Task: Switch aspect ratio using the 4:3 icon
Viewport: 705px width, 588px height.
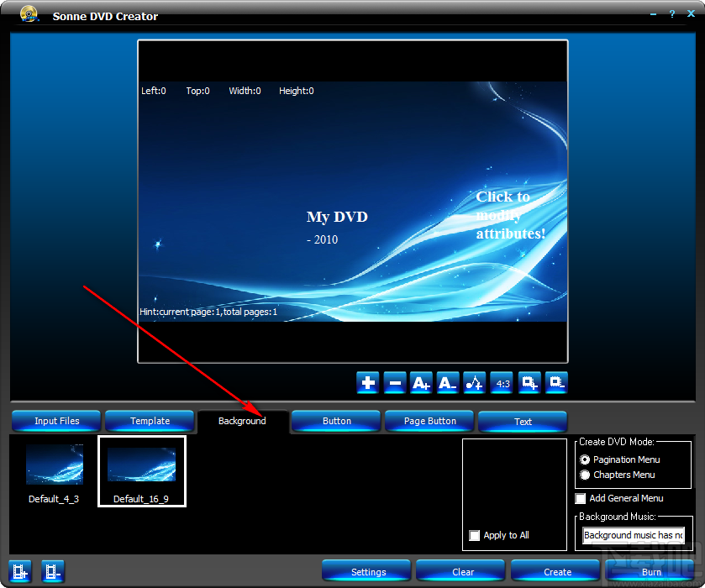Action: (x=502, y=382)
